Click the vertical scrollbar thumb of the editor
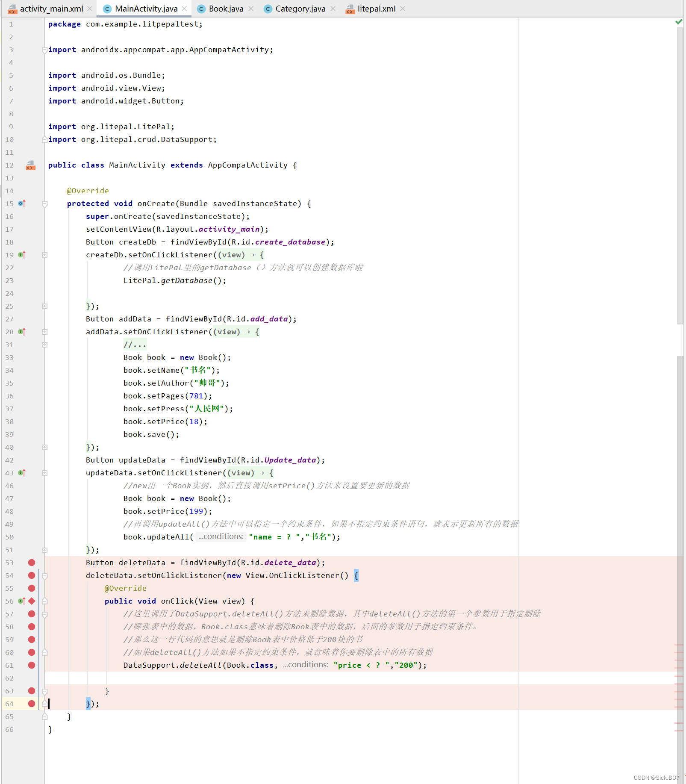The height and width of the screenshot is (784, 686). click(680, 175)
